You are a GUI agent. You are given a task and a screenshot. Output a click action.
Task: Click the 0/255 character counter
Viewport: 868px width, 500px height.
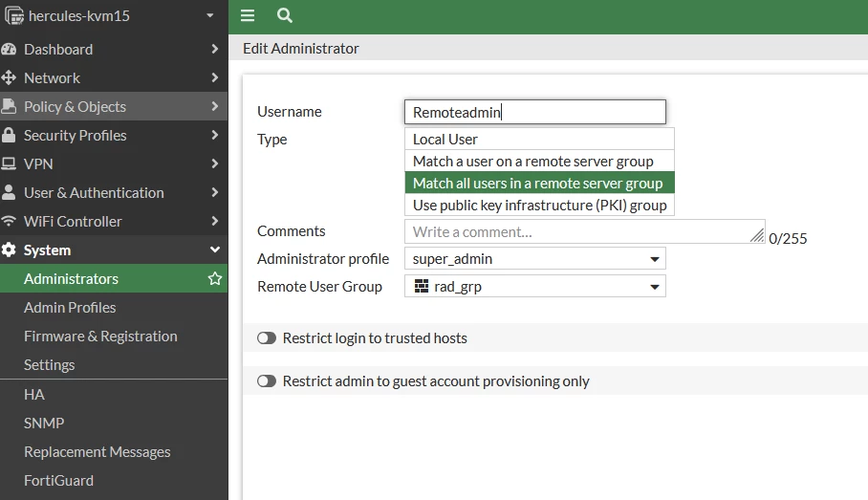tap(788, 239)
